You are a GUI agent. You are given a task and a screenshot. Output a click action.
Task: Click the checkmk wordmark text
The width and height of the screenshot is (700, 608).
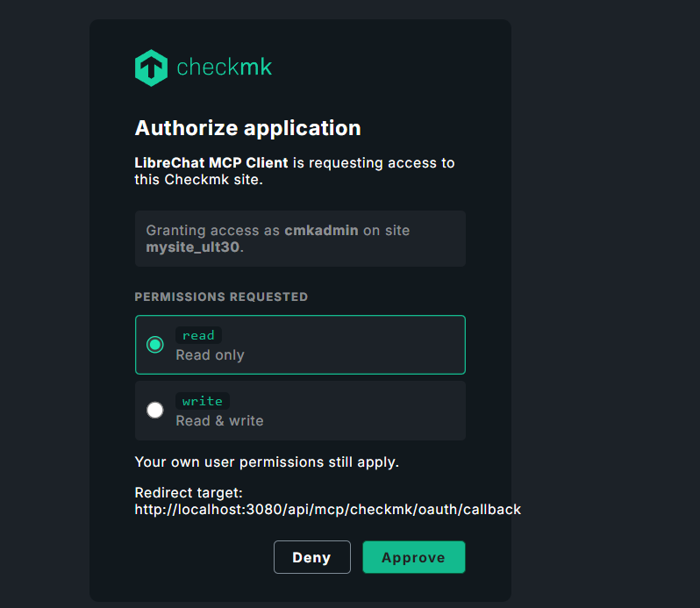(x=224, y=68)
